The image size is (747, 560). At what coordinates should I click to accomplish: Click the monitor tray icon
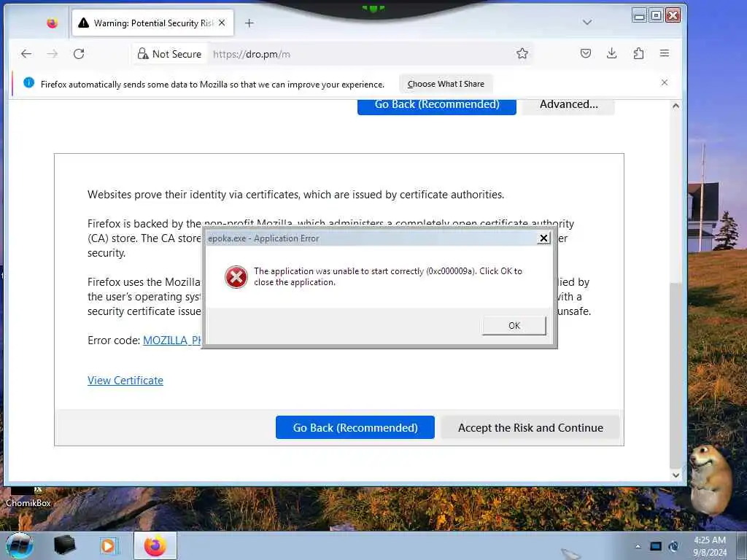[x=656, y=546]
